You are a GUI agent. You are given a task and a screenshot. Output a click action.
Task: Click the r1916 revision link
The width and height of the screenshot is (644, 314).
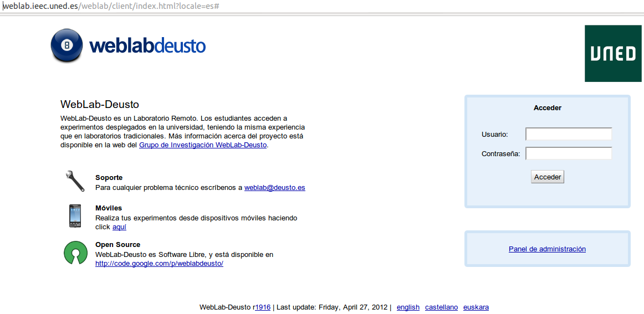(x=263, y=307)
